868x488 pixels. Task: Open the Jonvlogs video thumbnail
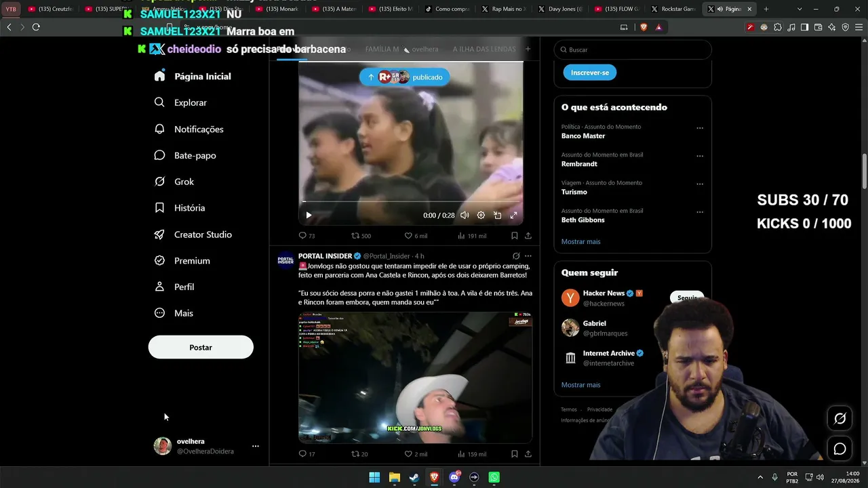point(415,378)
